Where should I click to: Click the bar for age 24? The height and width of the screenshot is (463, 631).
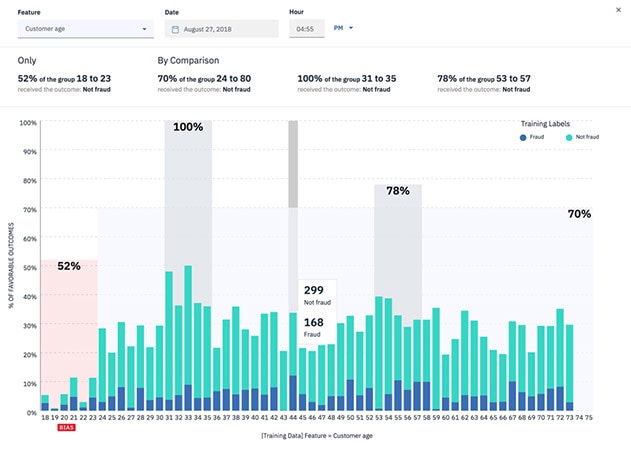(x=102, y=369)
